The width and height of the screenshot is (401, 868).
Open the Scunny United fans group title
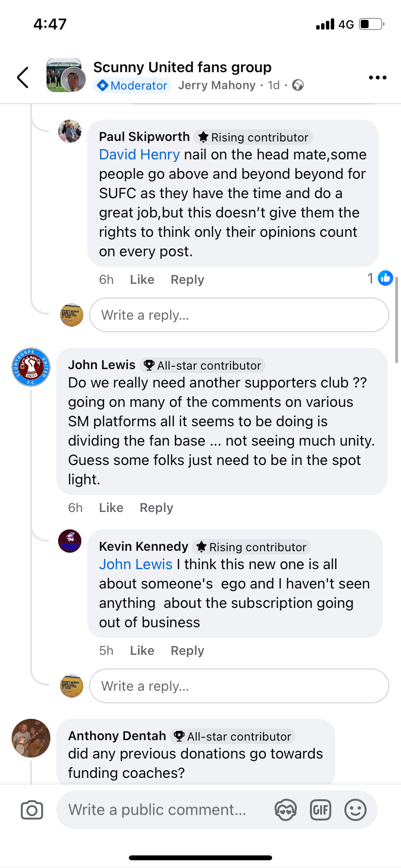(x=183, y=67)
